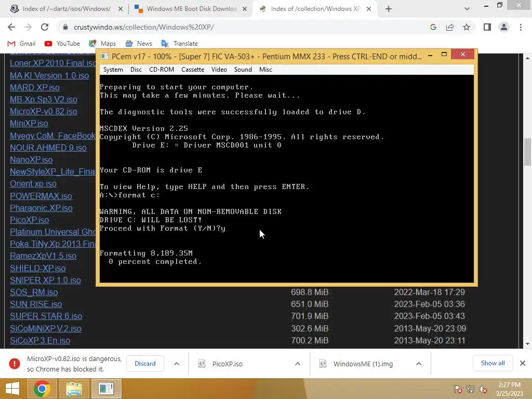Go forward using the browser forward arrow
Screen dimensions: 532x399
[x=28, y=27]
